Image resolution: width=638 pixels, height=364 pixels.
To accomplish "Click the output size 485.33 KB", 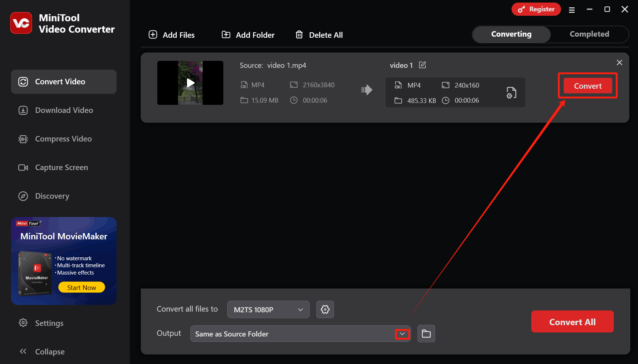I will point(422,100).
